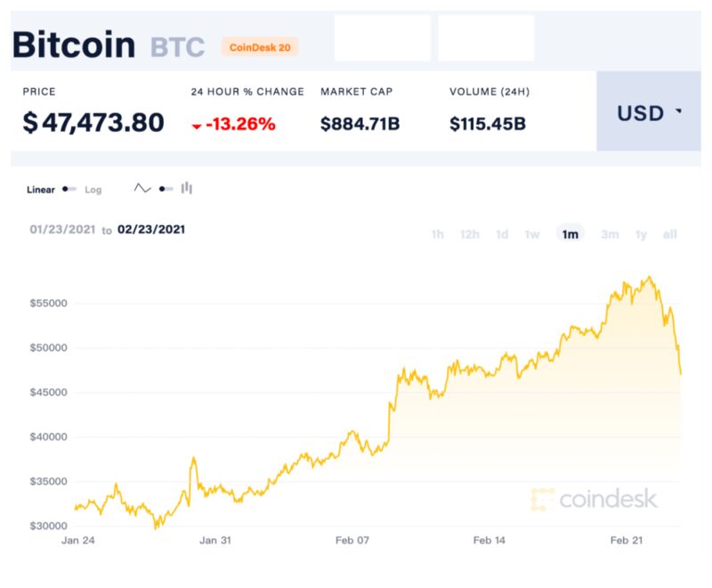Click the dropdown arrow beside USD
The image size is (712, 588).
[x=679, y=112]
